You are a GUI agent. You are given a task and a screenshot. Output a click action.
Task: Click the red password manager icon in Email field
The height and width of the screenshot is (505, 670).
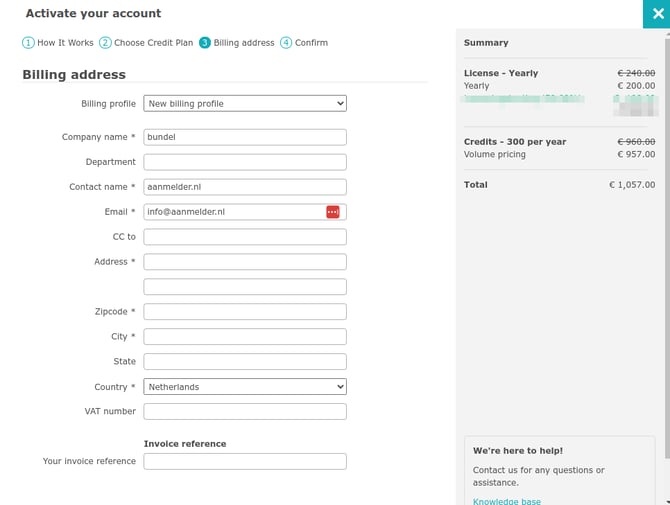click(x=332, y=212)
